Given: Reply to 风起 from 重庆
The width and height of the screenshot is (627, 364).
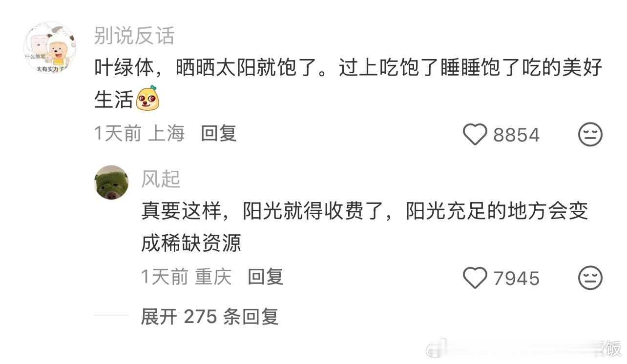Looking at the screenshot, I should [x=266, y=277].
